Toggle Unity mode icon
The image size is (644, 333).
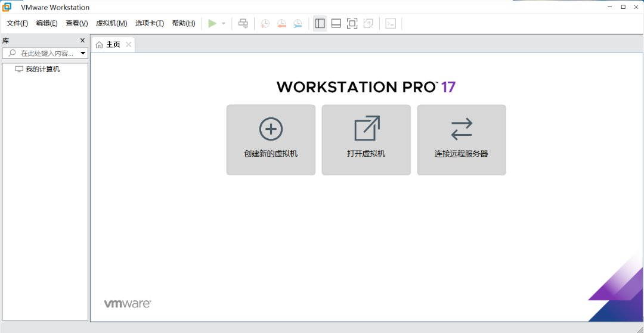coord(369,23)
